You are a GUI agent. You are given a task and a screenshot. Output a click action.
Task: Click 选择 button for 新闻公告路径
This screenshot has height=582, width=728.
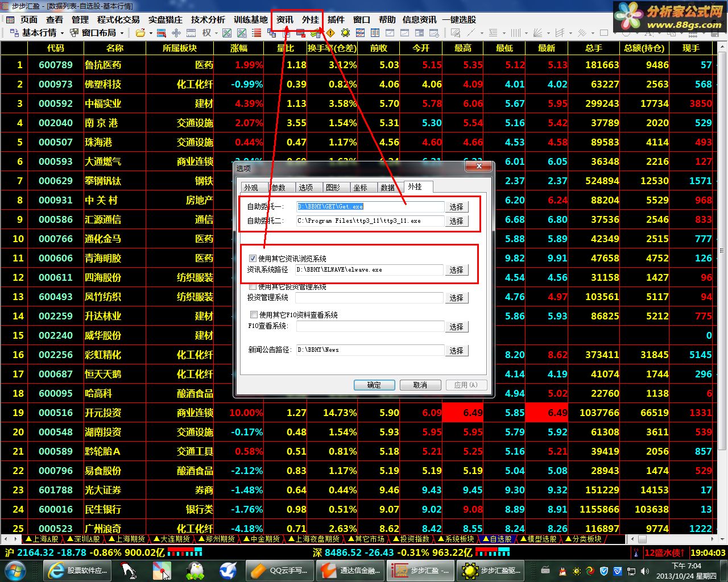pos(456,351)
